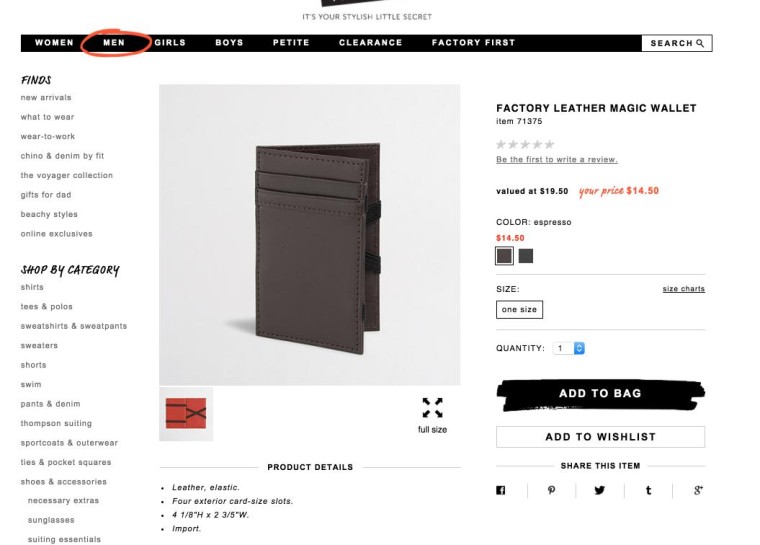The width and height of the screenshot is (760, 545).
Task: Open the Clearance menu tab
Action: 370,43
